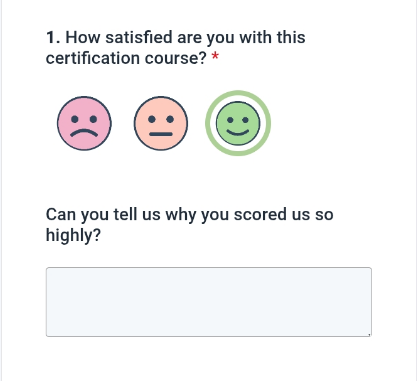This screenshot has height=381, width=417.
Task: Rate the course as satisfied
Action: tap(238, 123)
